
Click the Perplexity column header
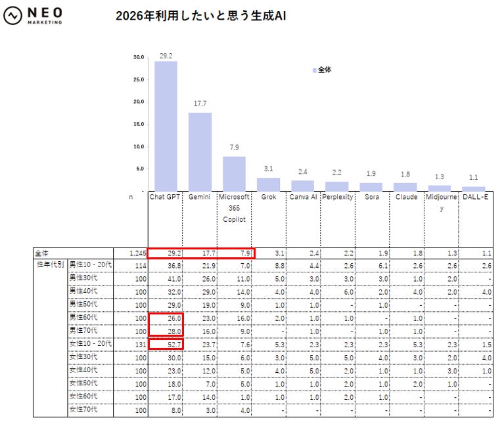[338, 197]
